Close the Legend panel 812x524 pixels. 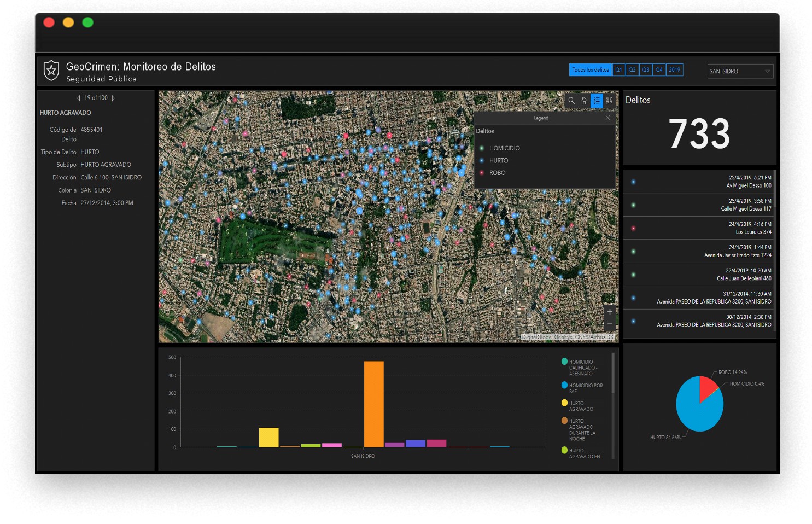tap(607, 118)
